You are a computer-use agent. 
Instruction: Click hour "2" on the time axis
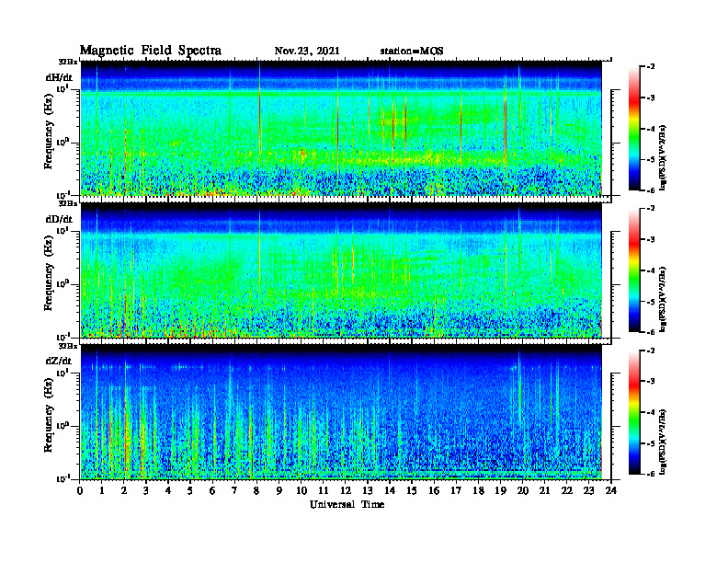pyautogui.click(x=123, y=491)
